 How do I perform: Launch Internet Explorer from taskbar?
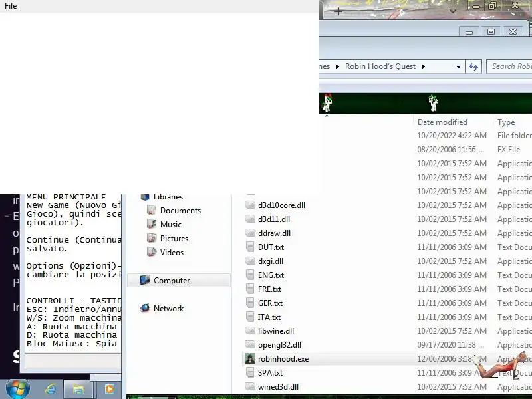(x=51, y=390)
